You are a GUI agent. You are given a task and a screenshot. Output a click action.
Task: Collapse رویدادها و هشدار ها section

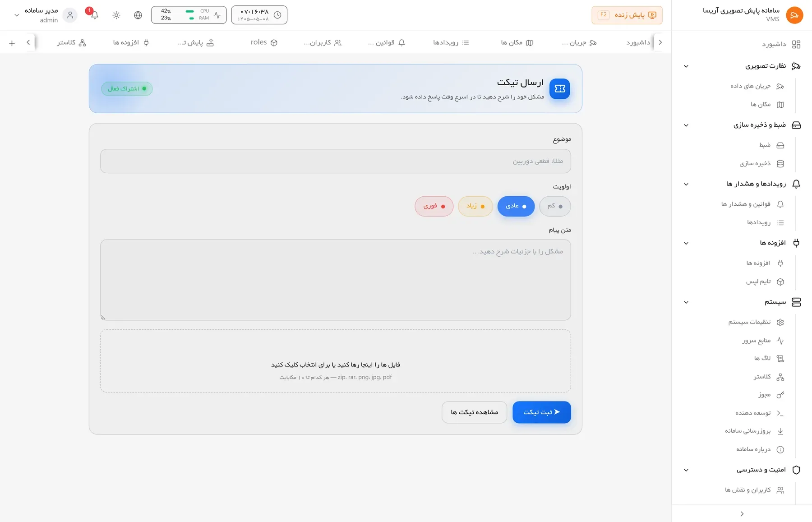point(686,184)
